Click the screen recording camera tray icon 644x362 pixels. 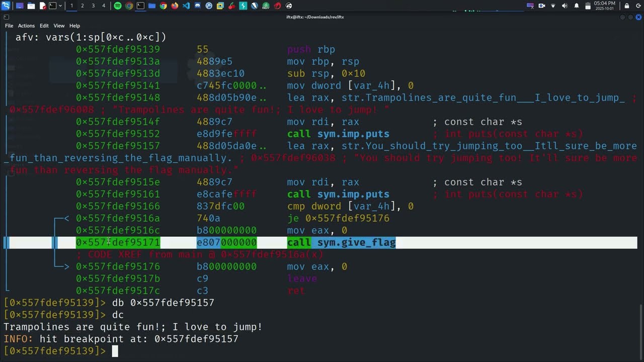point(542,6)
